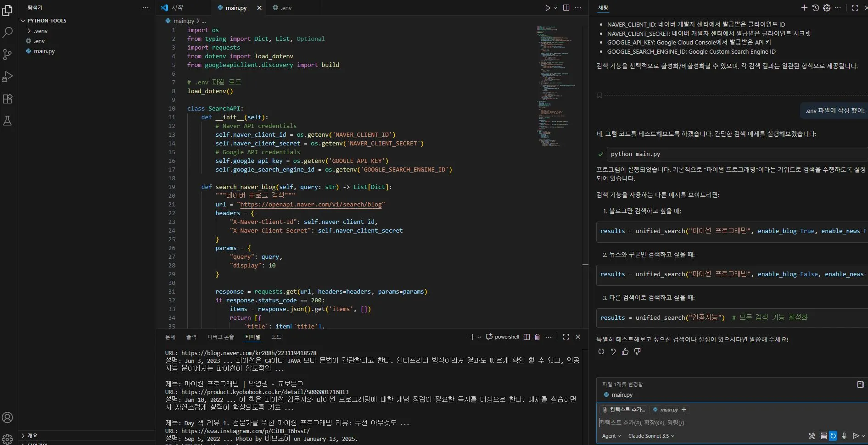Screen dimensions: 868x445
Task: Open editor more actions ellipsis menu
Action: coord(578,8)
